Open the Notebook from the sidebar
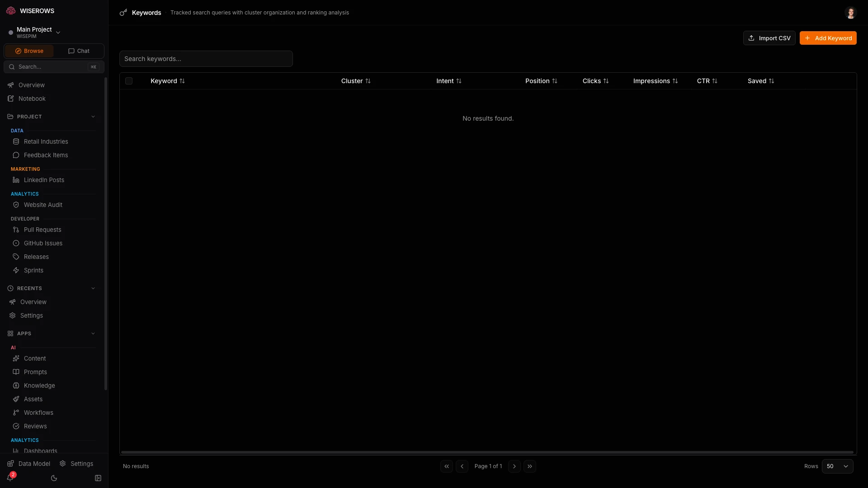Image resolution: width=868 pixels, height=488 pixels. click(32, 99)
